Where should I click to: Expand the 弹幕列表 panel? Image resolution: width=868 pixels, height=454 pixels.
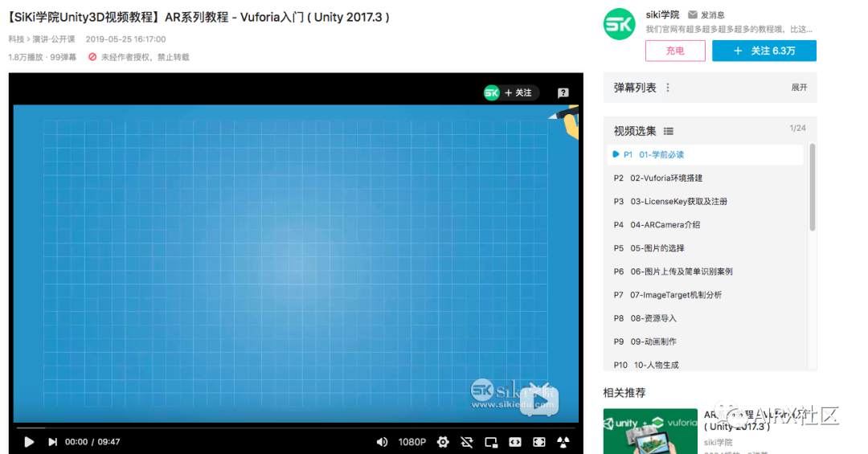[x=799, y=88]
